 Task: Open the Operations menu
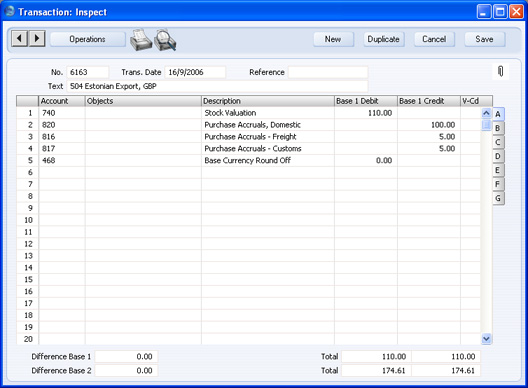point(87,39)
